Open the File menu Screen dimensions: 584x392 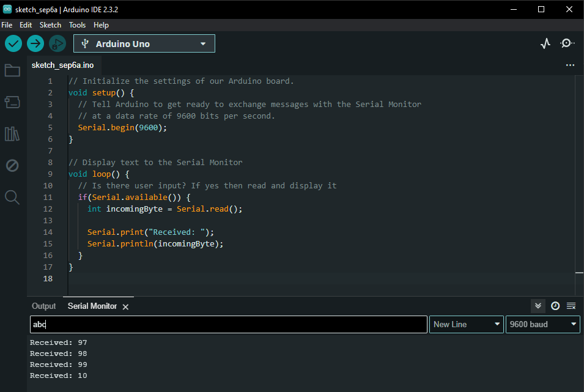pyautogui.click(x=7, y=25)
